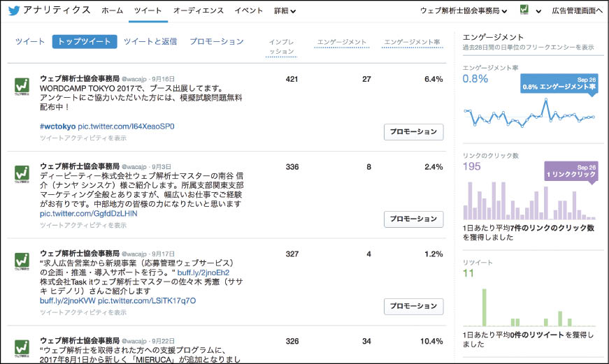
Task: Open pic.twitter.com/I64XeaoSP0 link
Action: pos(127,126)
